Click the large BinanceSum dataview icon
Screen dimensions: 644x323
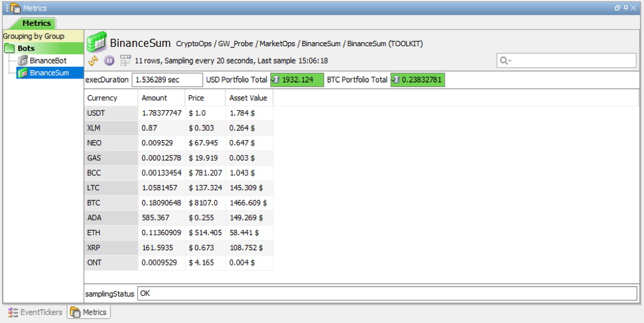click(97, 43)
